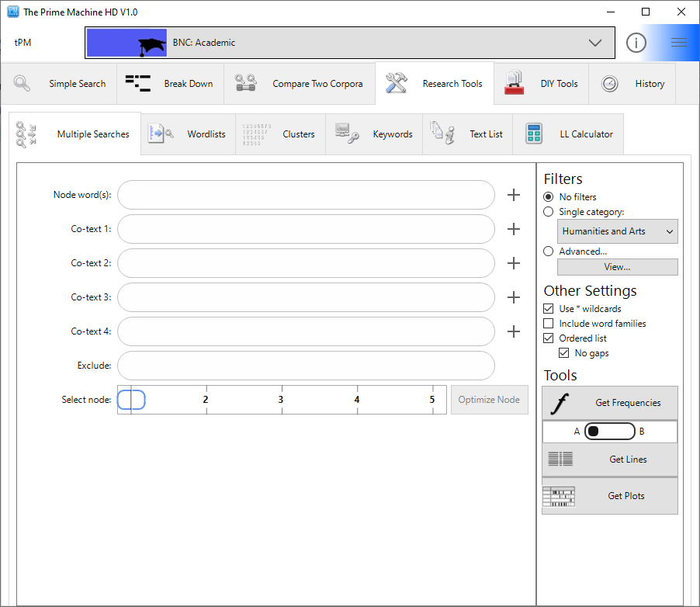Select the Single category radio button

click(x=548, y=212)
